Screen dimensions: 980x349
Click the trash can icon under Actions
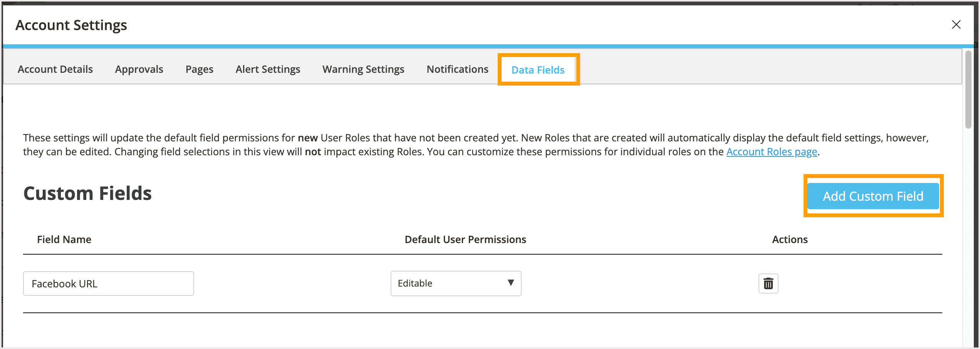point(768,284)
